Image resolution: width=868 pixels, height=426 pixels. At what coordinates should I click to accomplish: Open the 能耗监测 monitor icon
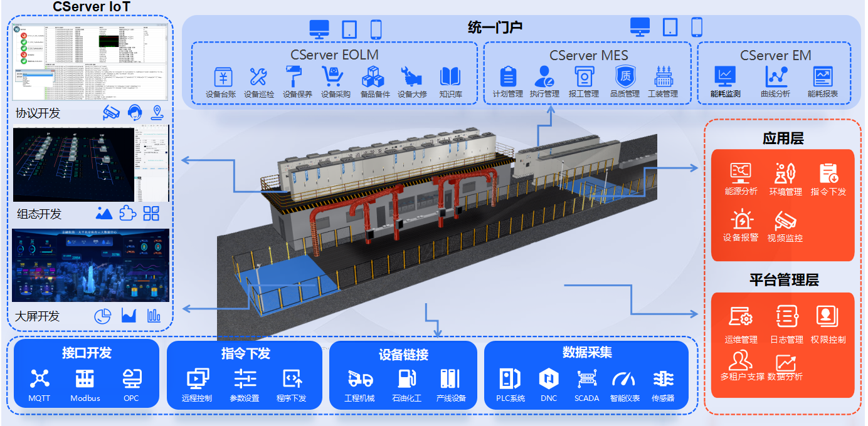(725, 76)
